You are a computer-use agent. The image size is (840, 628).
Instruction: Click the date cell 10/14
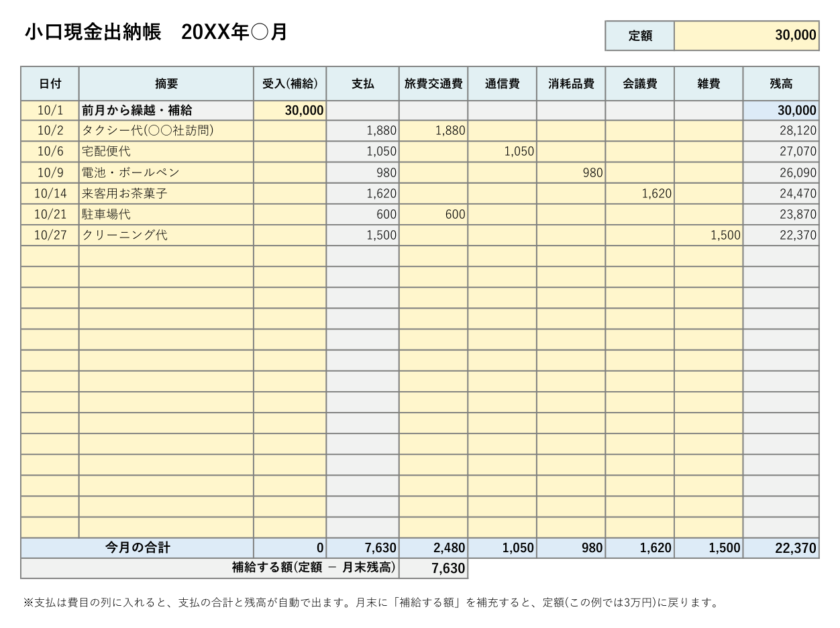[50, 193]
